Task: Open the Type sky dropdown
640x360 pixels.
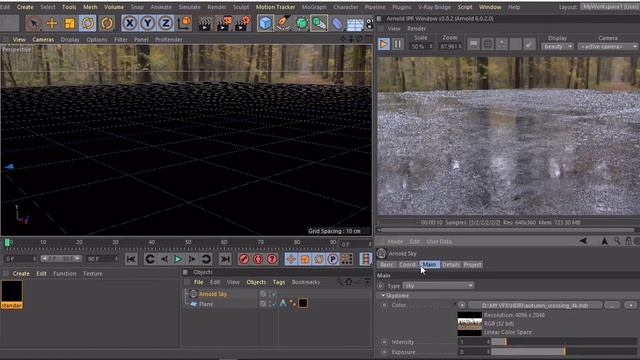Action: 438,286
